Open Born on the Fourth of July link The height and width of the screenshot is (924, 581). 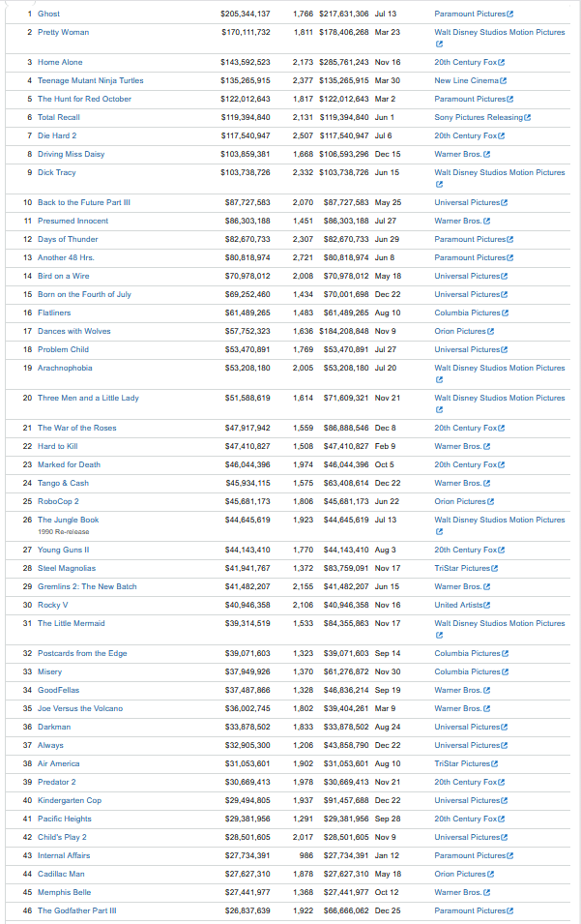pos(84,294)
